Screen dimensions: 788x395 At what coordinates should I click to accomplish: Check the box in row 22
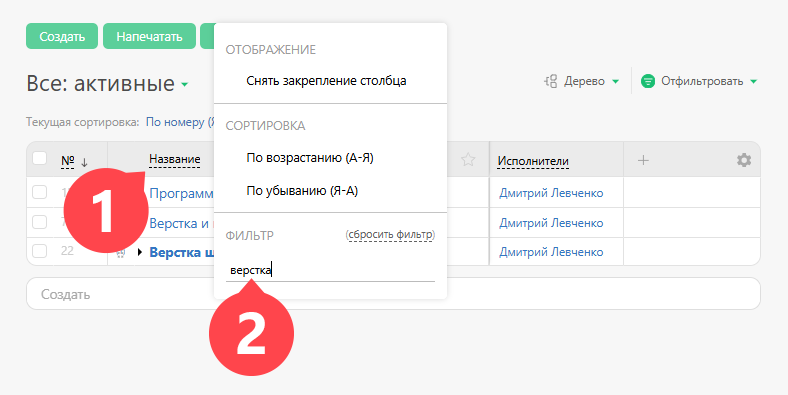tap(40, 251)
